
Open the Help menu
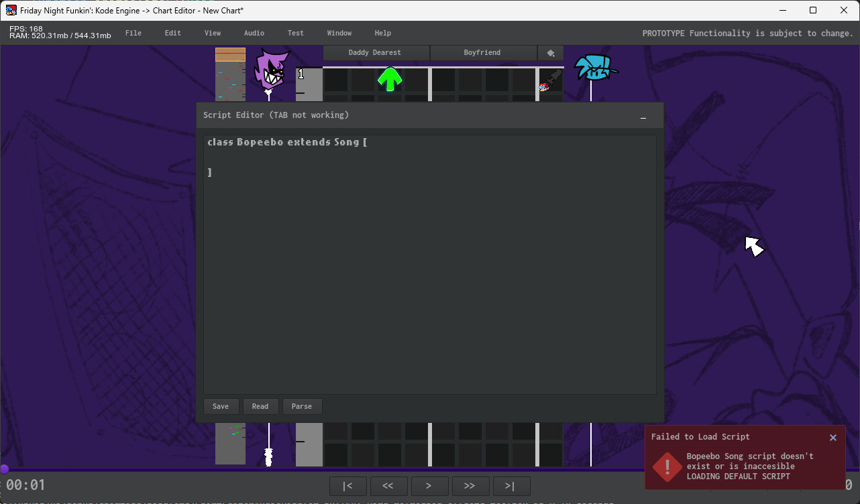point(383,33)
